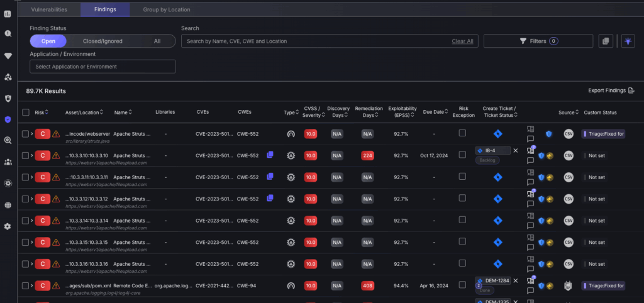Click the gold badge icon in 10.3.3.14 row
Image resolution: width=644 pixels, height=303 pixels.
(x=550, y=221)
